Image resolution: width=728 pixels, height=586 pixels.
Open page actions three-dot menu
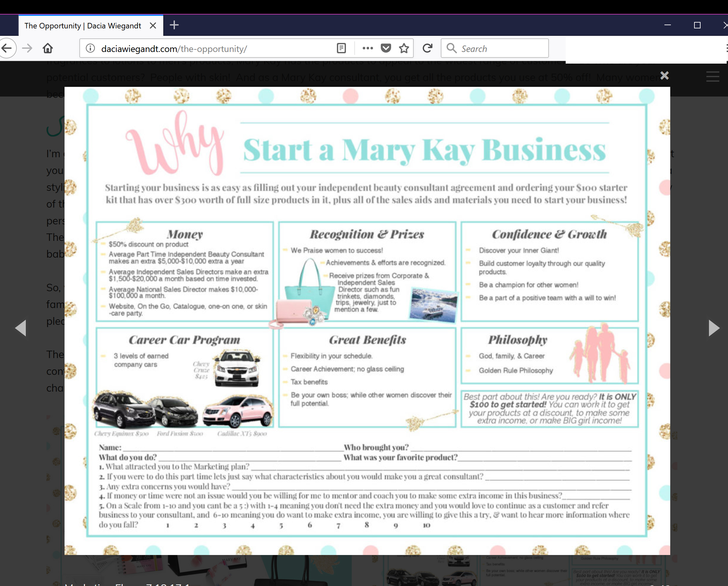[368, 48]
